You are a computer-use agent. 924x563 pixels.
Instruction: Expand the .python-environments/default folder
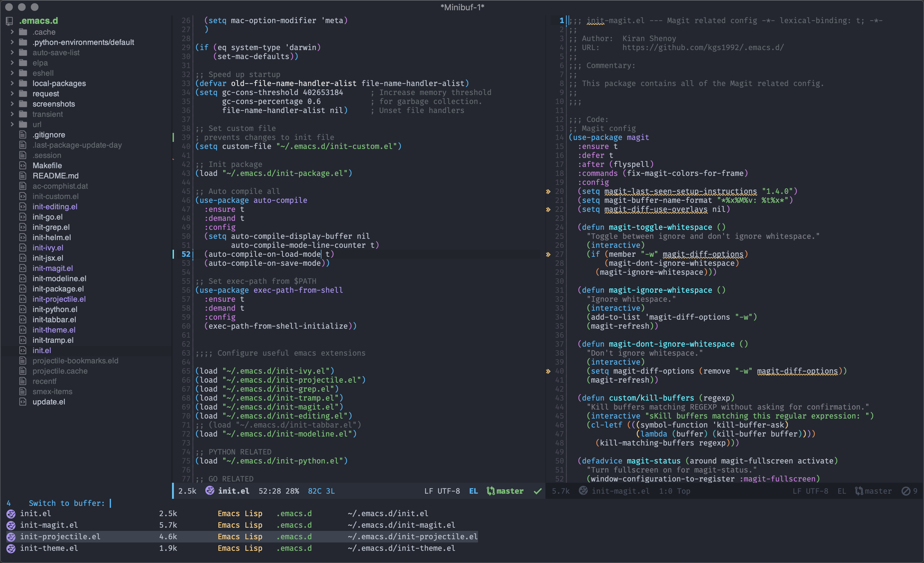click(12, 42)
